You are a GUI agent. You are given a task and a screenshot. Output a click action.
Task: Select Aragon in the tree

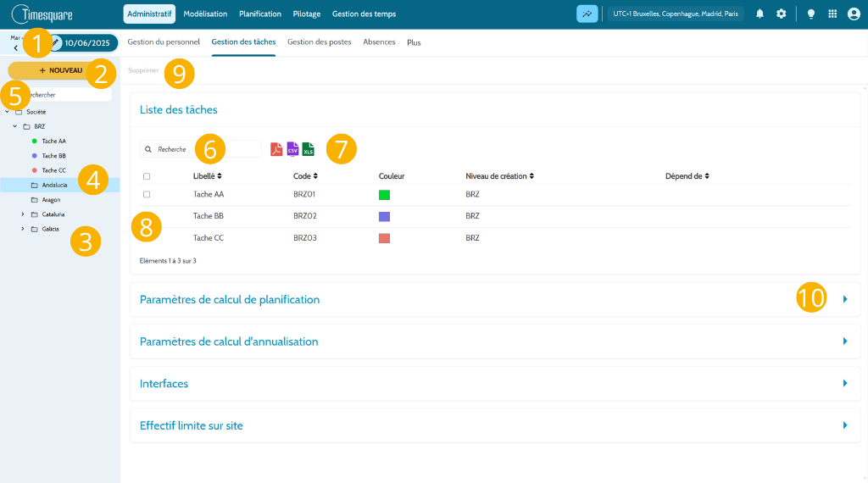tap(51, 200)
